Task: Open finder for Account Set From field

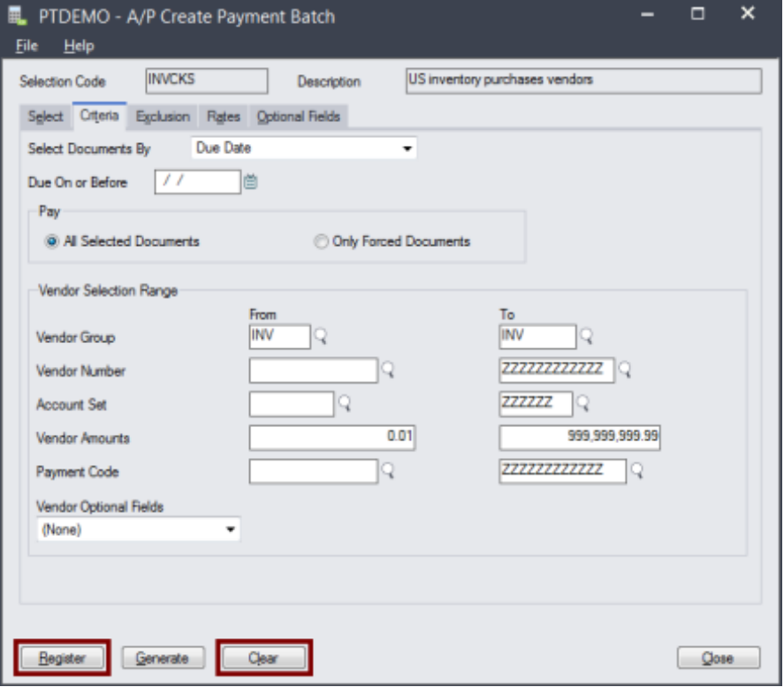Action: pyautogui.click(x=345, y=403)
